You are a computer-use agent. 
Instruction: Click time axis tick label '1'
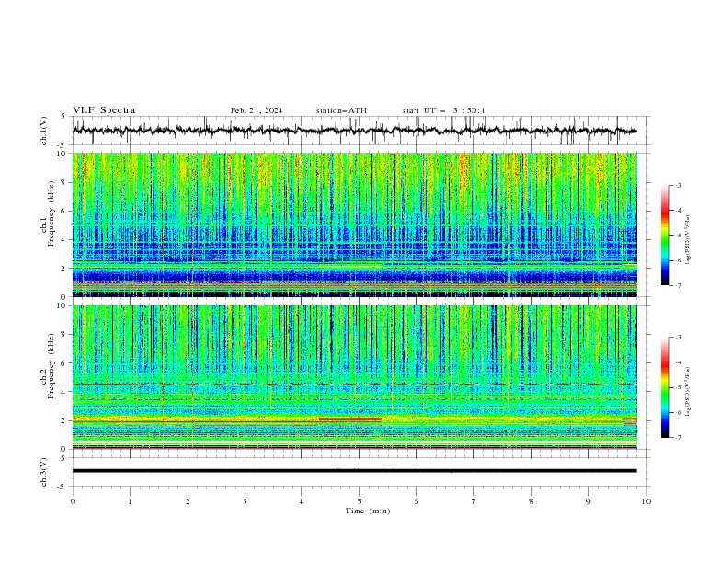coord(130,501)
